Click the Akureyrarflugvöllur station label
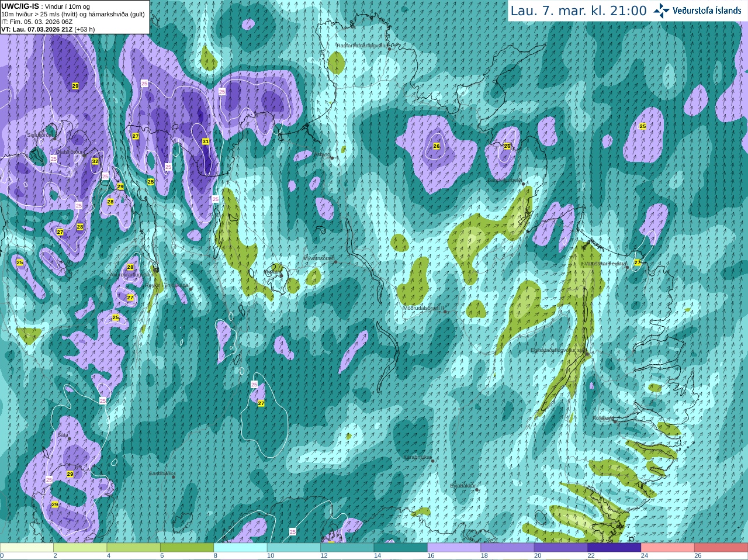Viewport: 748px width, 560px height. [x=131, y=275]
